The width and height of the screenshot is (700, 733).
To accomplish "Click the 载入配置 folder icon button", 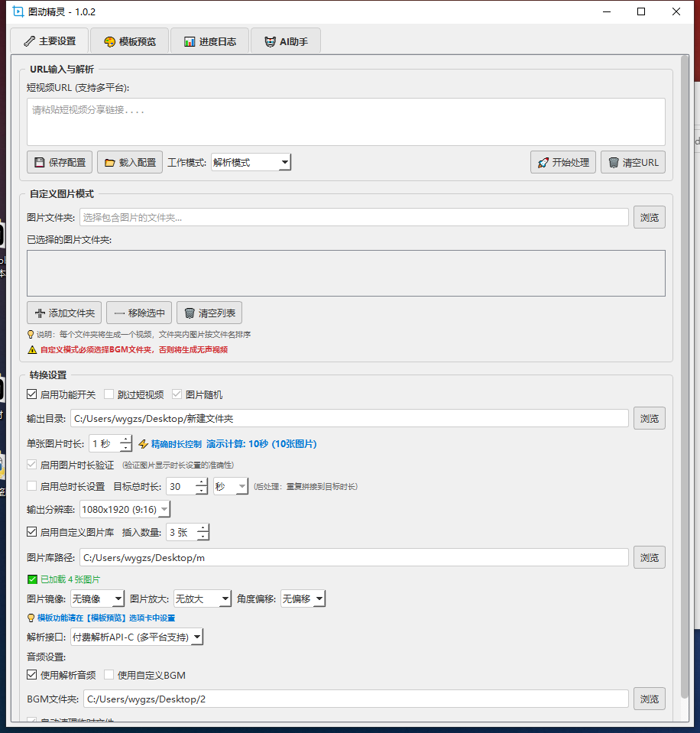I will coord(130,162).
